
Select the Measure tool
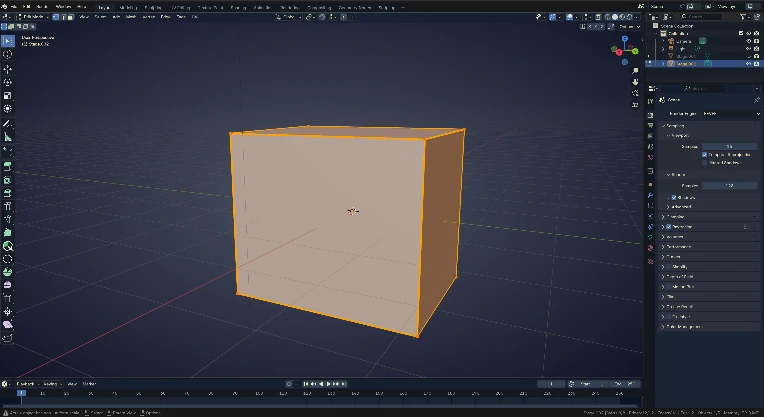(x=8, y=137)
